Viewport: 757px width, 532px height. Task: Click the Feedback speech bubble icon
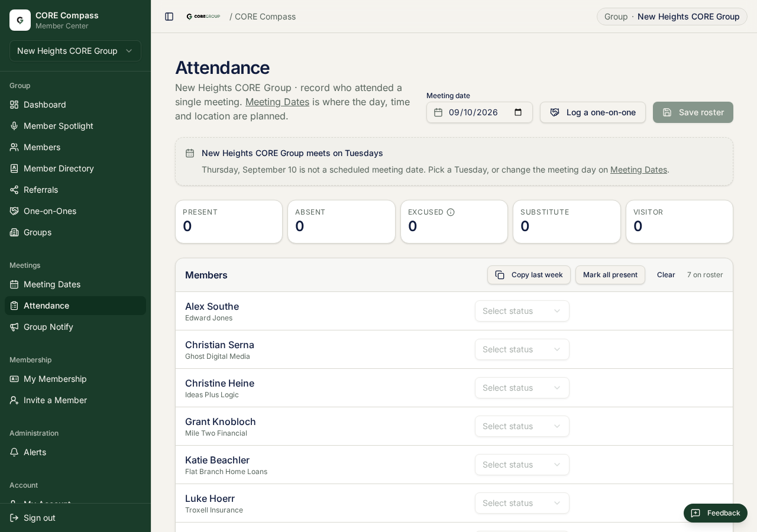point(695,513)
